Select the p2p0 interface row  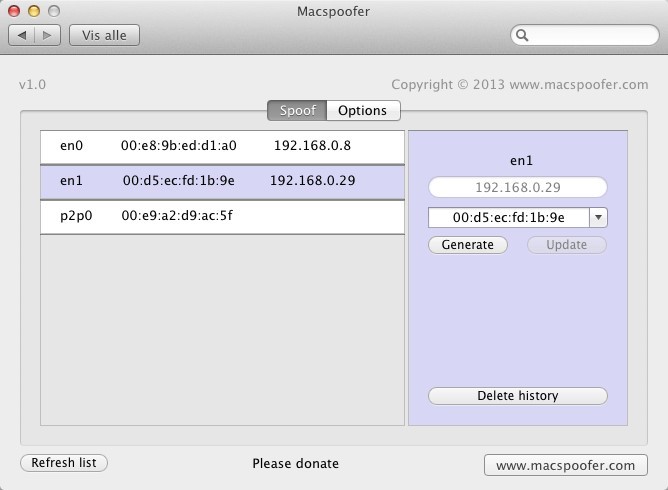click(222, 216)
